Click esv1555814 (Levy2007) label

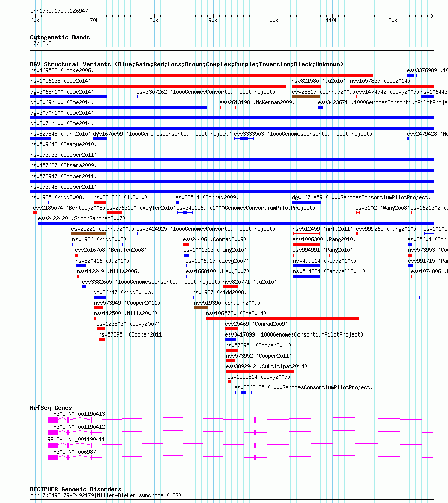pos(259,378)
